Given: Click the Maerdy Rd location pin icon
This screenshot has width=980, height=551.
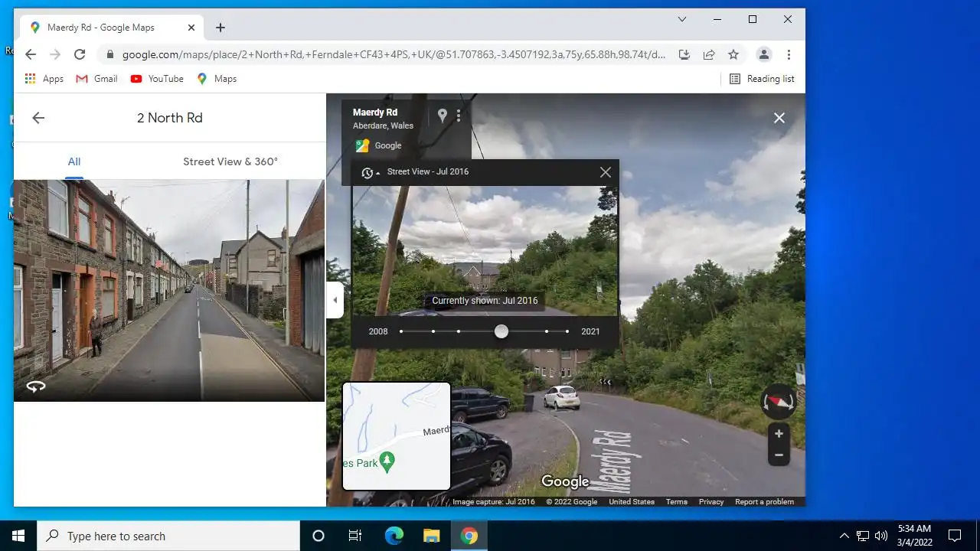Looking at the screenshot, I should pyautogui.click(x=442, y=116).
